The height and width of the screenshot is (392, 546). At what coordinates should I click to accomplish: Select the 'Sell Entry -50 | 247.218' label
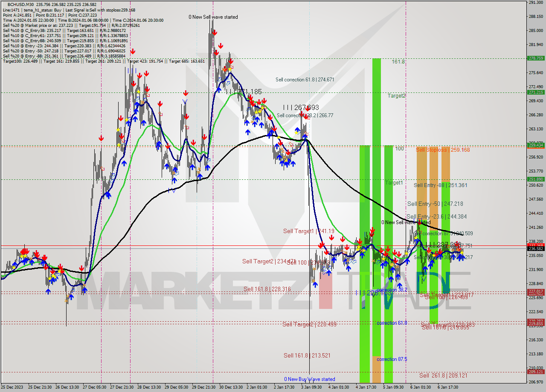(435, 204)
